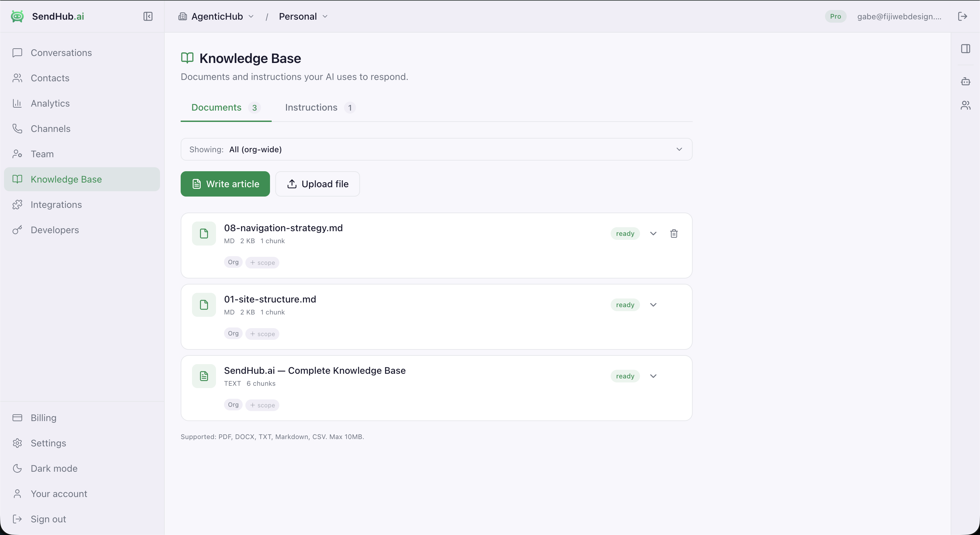This screenshot has width=980, height=535.
Task: Click the Complete Knowledge Base article icon
Action: click(x=204, y=376)
